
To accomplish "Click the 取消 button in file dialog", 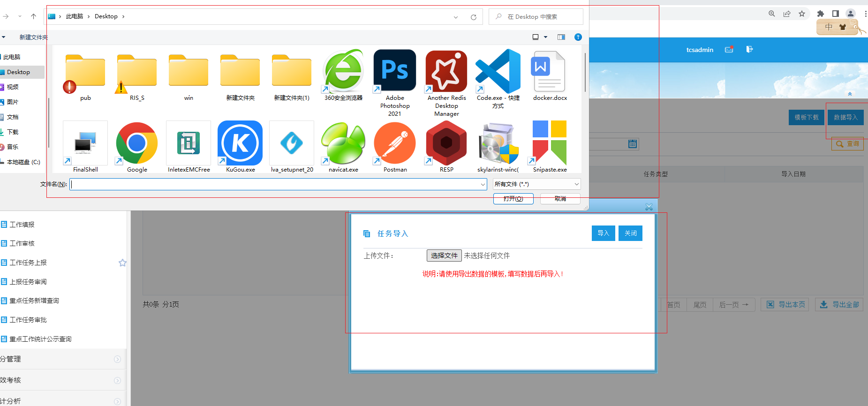I will coord(560,199).
